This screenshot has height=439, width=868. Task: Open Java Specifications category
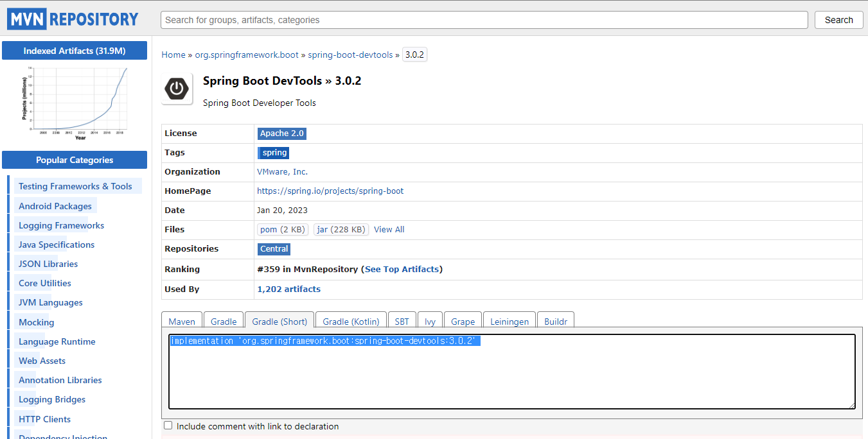click(57, 245)
